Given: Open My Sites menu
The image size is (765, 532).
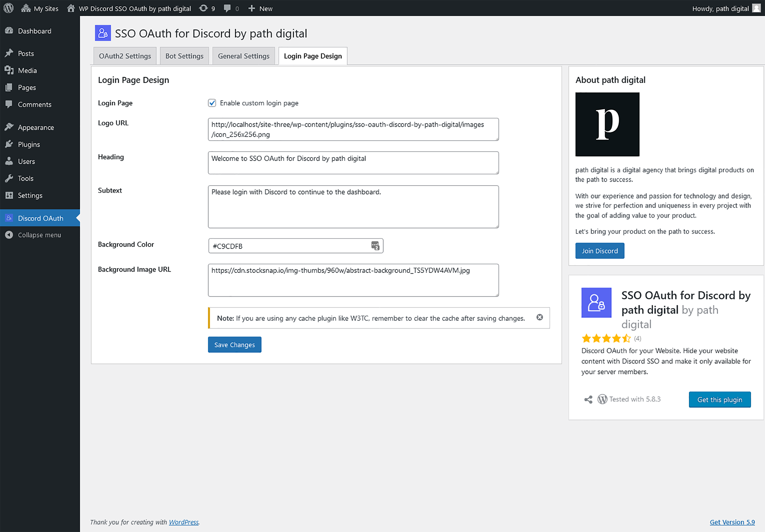Looking at the screenshot, I should pos(40,8).
